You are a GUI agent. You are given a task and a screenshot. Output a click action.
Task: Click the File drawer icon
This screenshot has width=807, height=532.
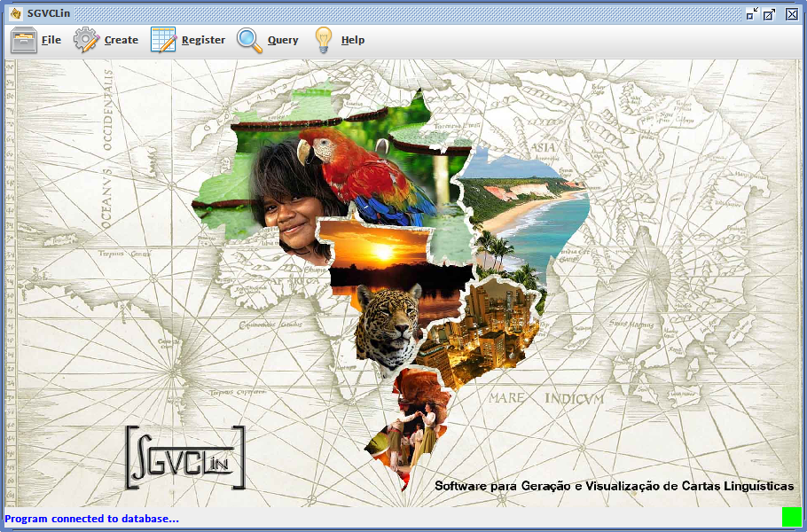click(24, 40)
